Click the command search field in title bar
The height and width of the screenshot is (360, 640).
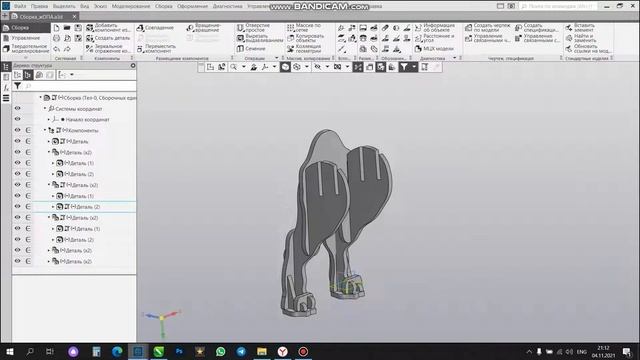click(558, 6)
